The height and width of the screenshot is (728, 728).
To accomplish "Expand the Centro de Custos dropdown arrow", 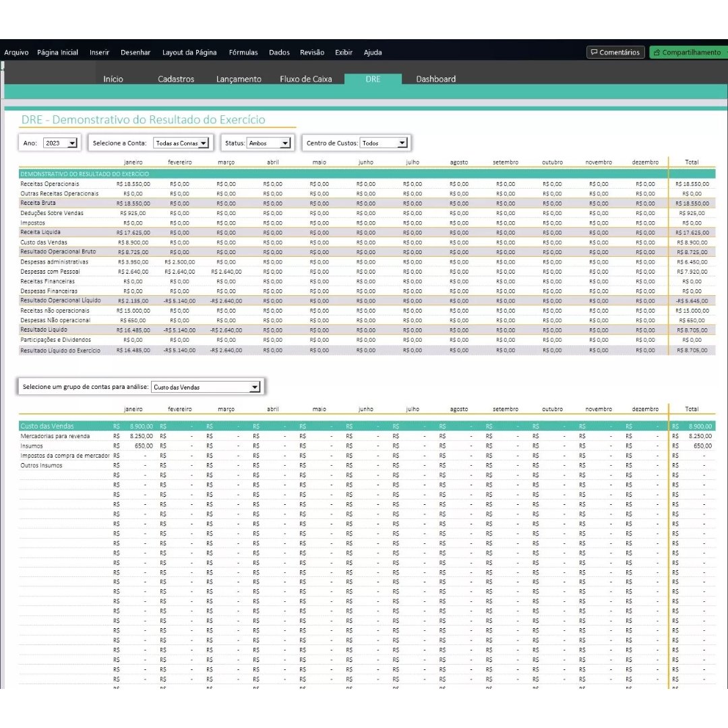I will click(402, 143).
